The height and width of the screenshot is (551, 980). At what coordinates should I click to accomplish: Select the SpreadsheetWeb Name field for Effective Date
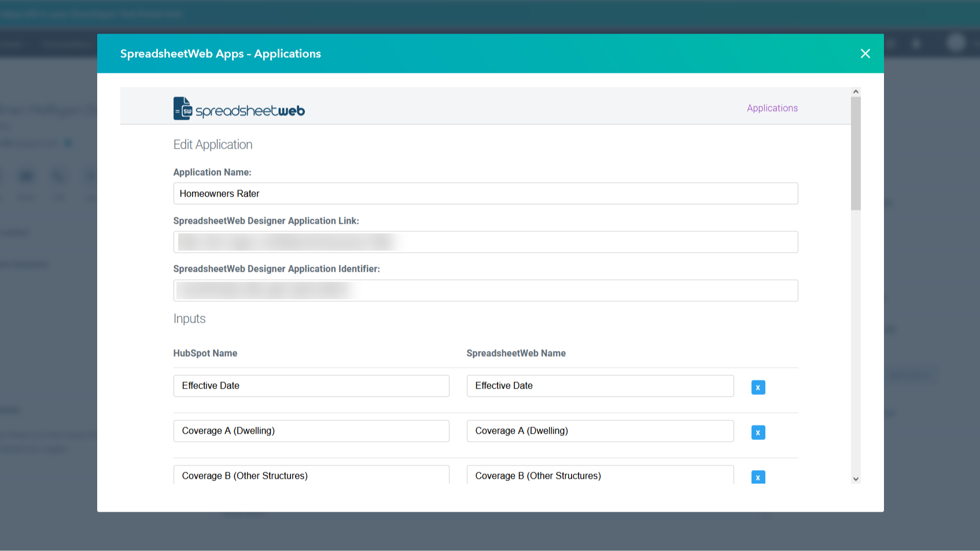600,386
